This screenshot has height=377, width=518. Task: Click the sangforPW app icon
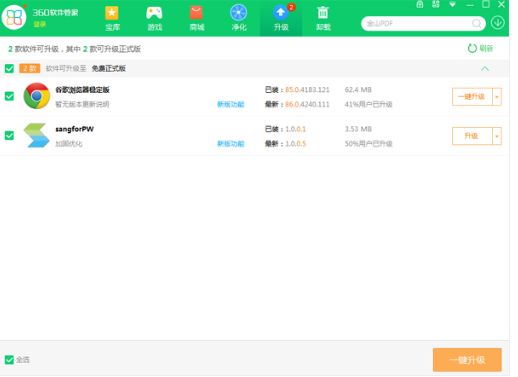(x=37, y=135)
